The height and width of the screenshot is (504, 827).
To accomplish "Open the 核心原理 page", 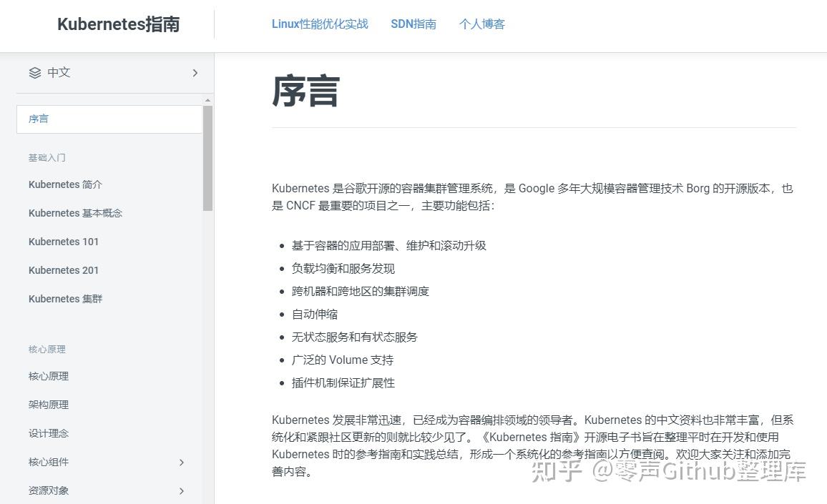I will coord(48,376).
